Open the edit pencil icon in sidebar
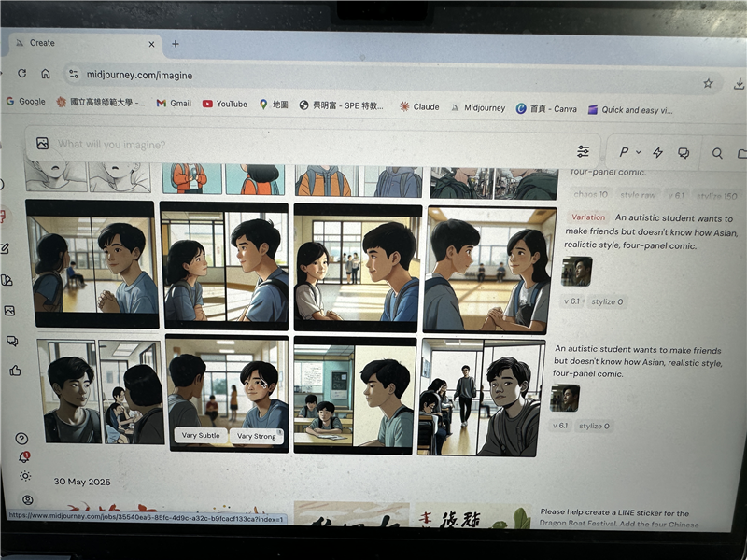This screenshot has height=560, width=747. (6, 248)
